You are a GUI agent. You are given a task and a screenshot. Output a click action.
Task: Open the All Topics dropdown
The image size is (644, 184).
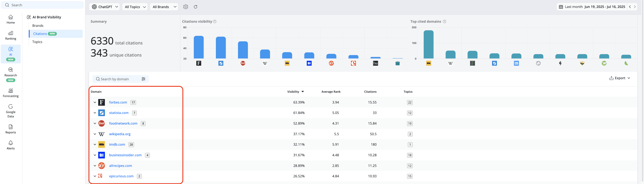tap(135, 7)
